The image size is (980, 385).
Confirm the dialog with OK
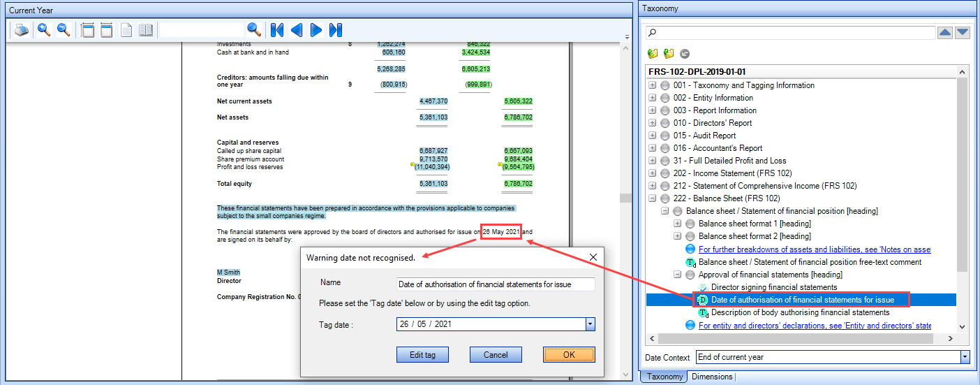[569, 355]
